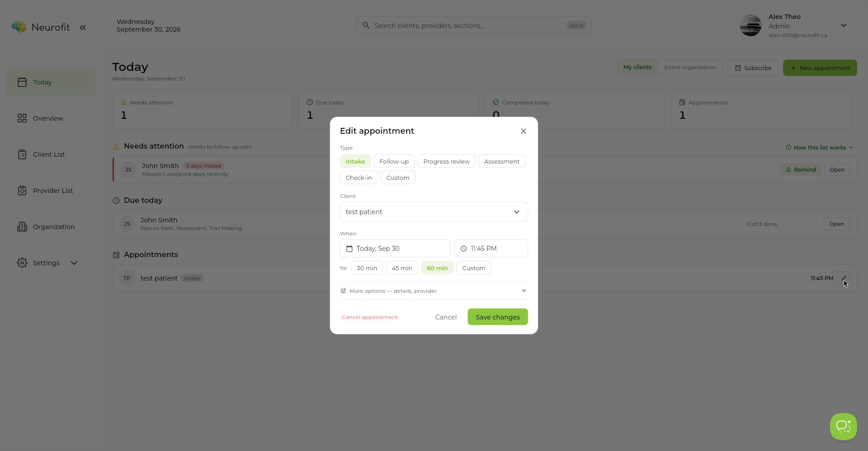Click the search clients input field

coord(473,25)
